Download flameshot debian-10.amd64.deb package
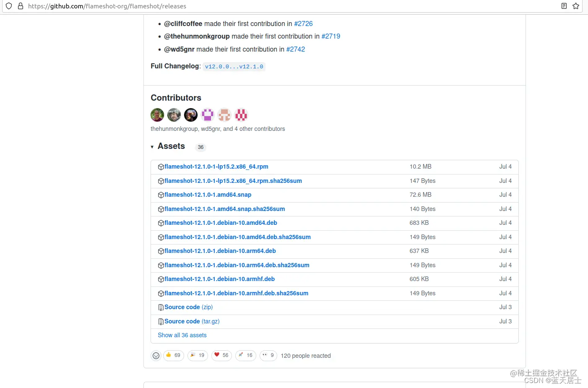The height and width of the screenshot is (388, 588). (221, 223)
